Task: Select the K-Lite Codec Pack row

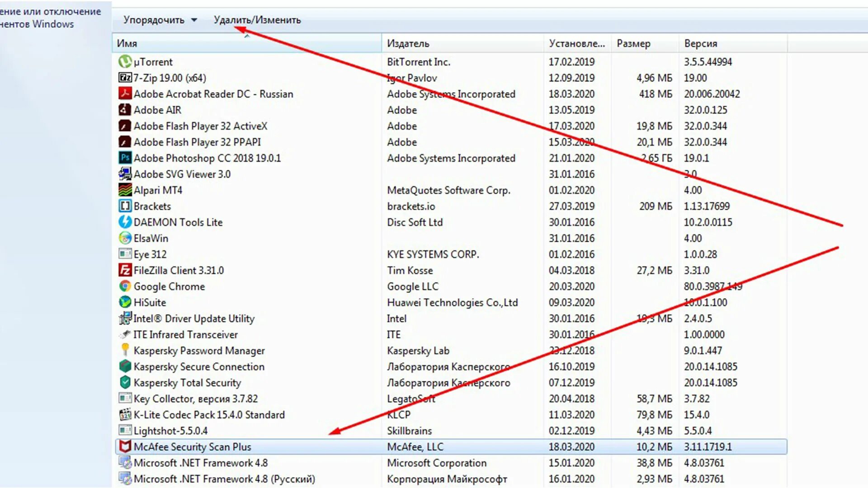Action: point(209,415)
